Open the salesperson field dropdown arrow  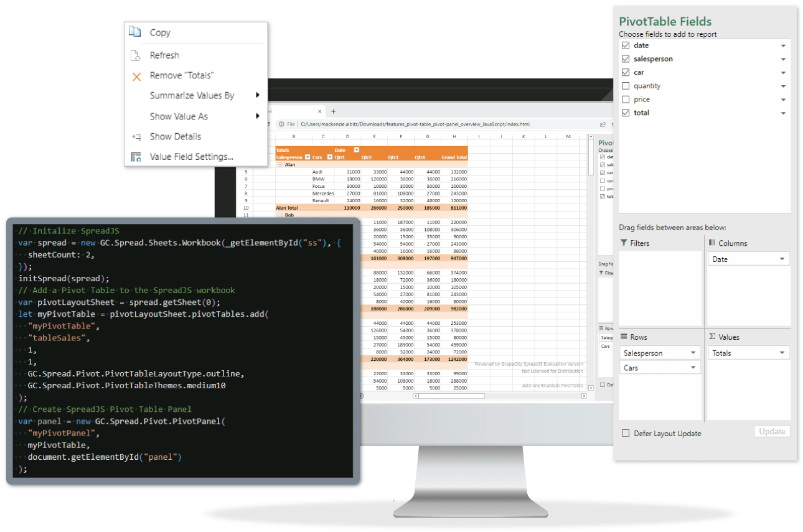[x=783, y=59]
